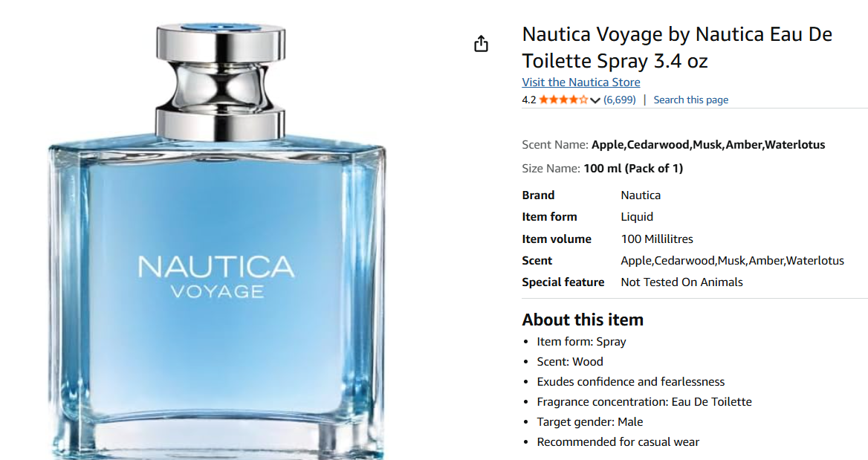Click the 100 Millilitres item volume
This screenshot has height=460, width=868.
[x=656, y=239]
